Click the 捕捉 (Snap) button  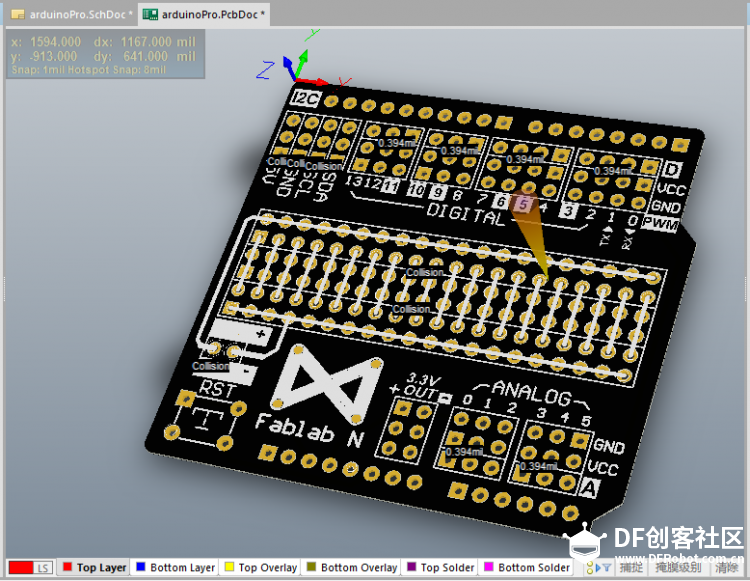(631, 568)
